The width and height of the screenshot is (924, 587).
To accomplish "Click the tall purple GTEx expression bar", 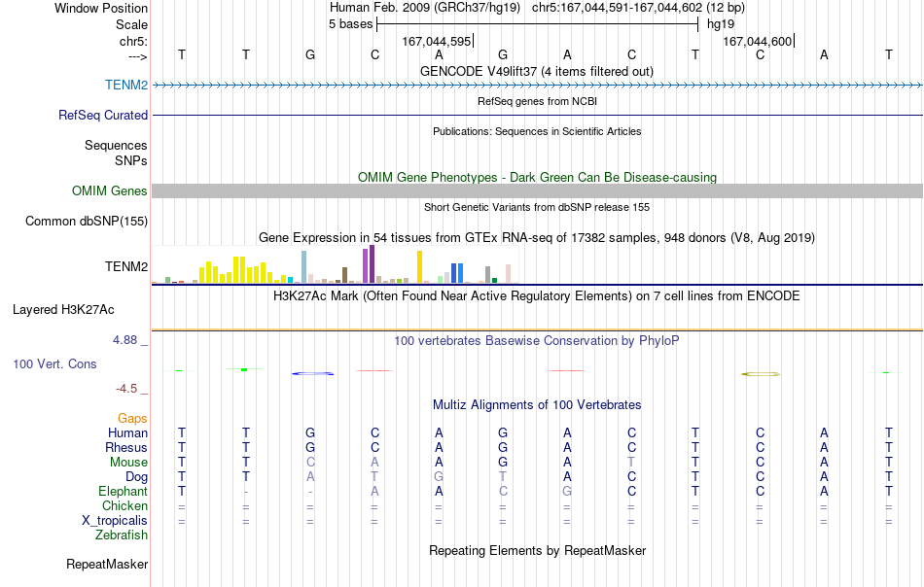I will 372,263.
